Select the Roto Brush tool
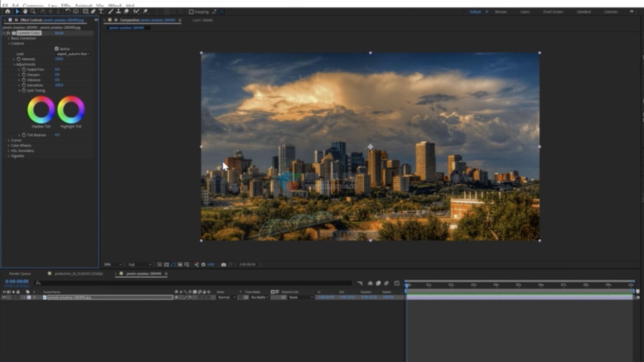Image resolution: width=644 pixels, height=362 pixels. 136,11
